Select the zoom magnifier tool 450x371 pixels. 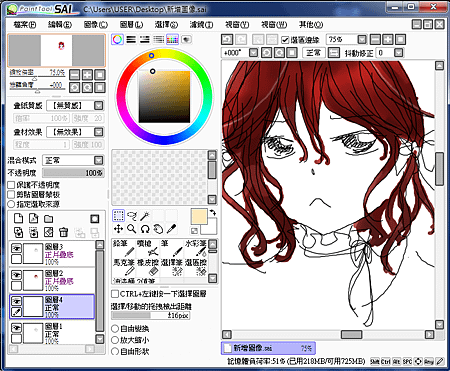[132, 229]
